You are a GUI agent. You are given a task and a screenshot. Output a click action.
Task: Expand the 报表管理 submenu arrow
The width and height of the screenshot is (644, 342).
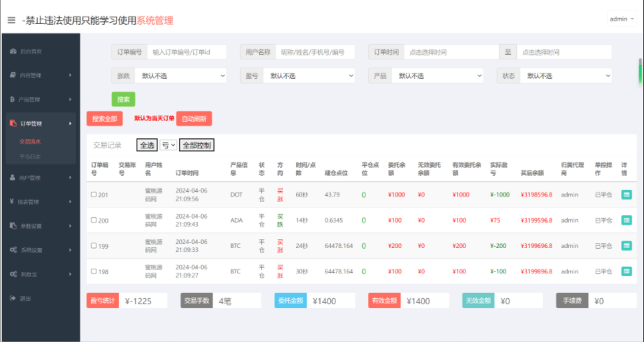[70, 202]
